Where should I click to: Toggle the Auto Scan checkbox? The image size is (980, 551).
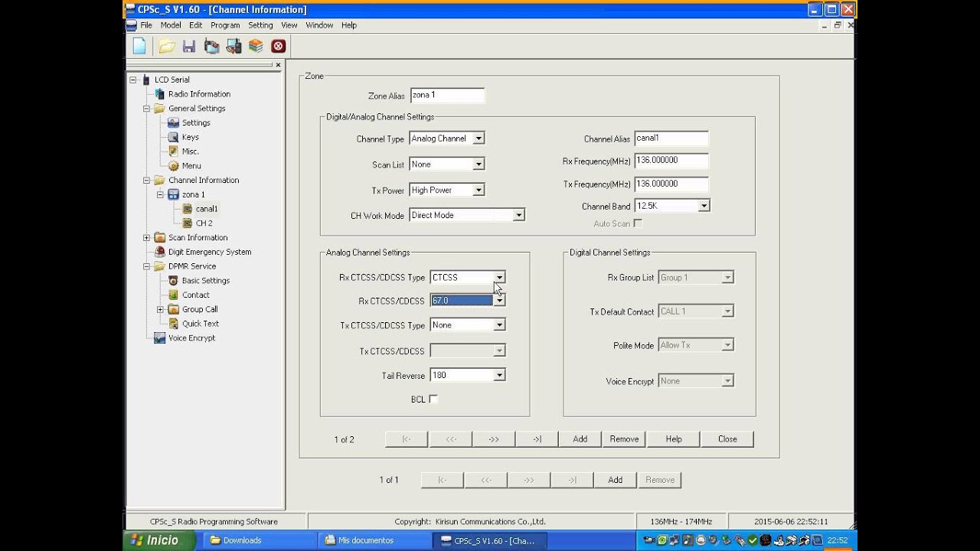point(638,223)
